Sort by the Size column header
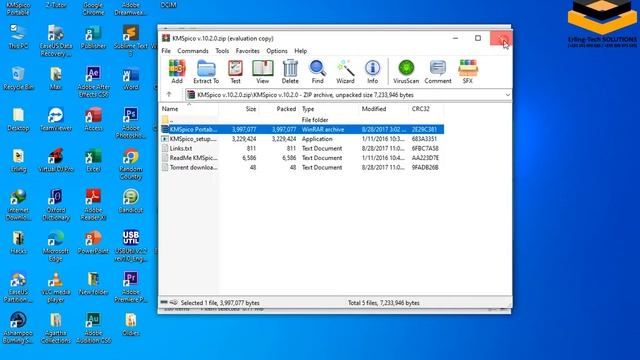This screenshot has height=360, width=640. click(239, 109)
